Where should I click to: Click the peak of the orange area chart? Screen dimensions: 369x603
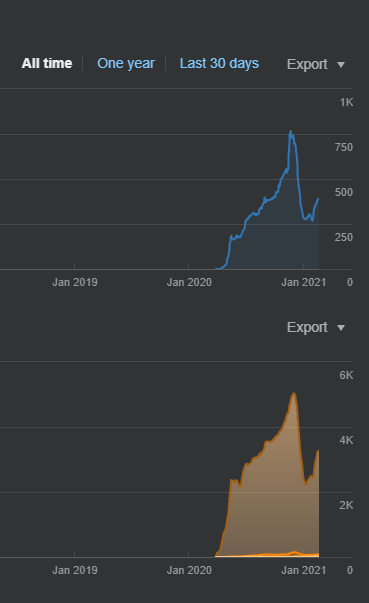coord(294,393)
